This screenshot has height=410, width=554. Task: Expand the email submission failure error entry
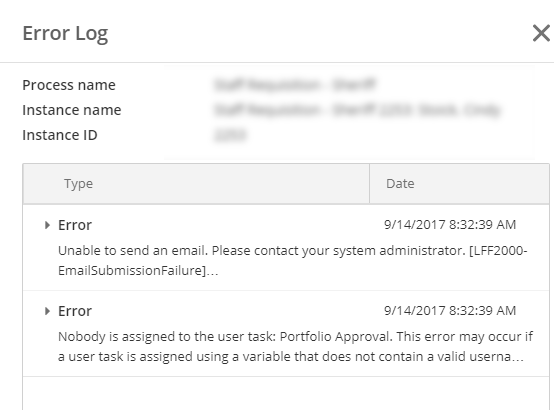click(x=47, y=225)
